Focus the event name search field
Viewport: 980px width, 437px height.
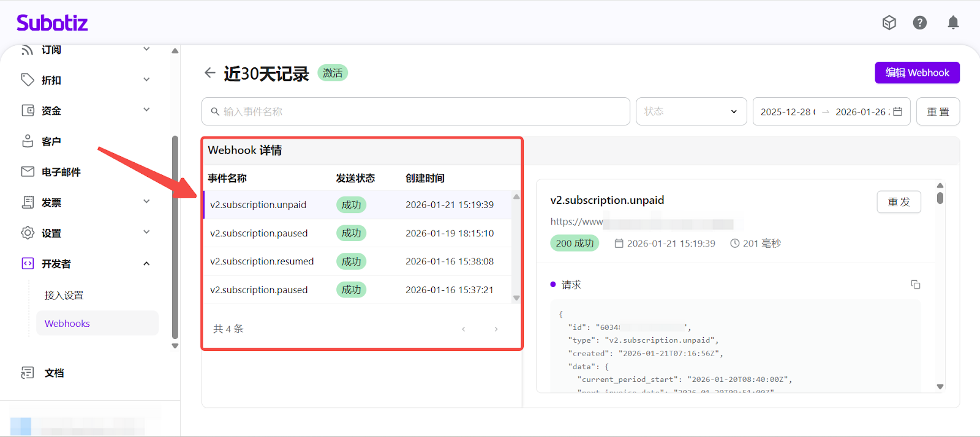417,111
